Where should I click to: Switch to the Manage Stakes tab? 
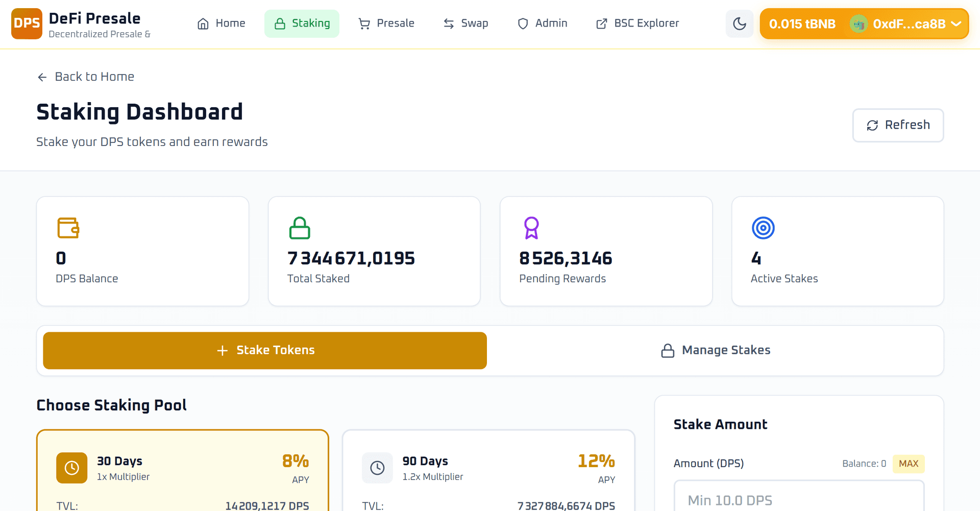tap(715, 350)
